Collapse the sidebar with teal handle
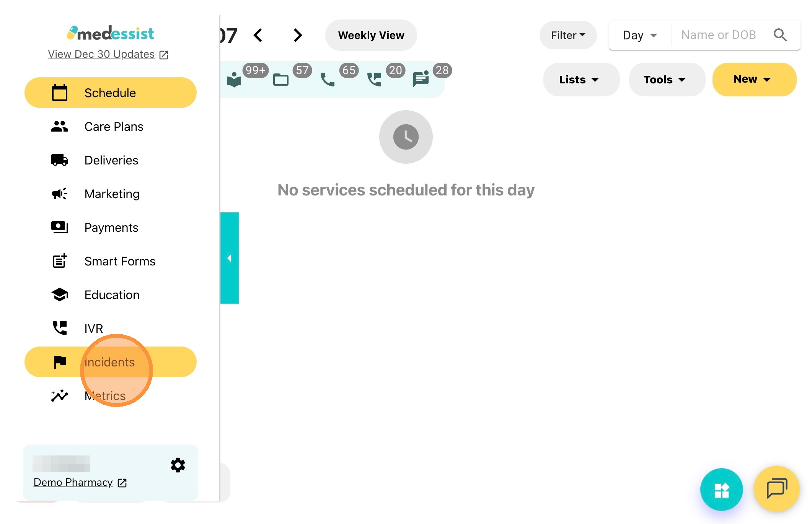812x524 pixels. pos(230,258)
